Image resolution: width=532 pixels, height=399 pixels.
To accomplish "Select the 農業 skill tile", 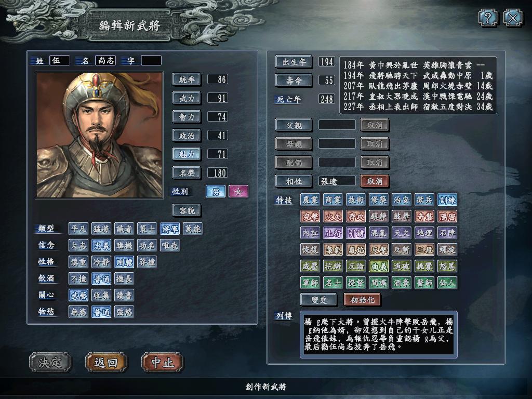I will tap(310, 200).
